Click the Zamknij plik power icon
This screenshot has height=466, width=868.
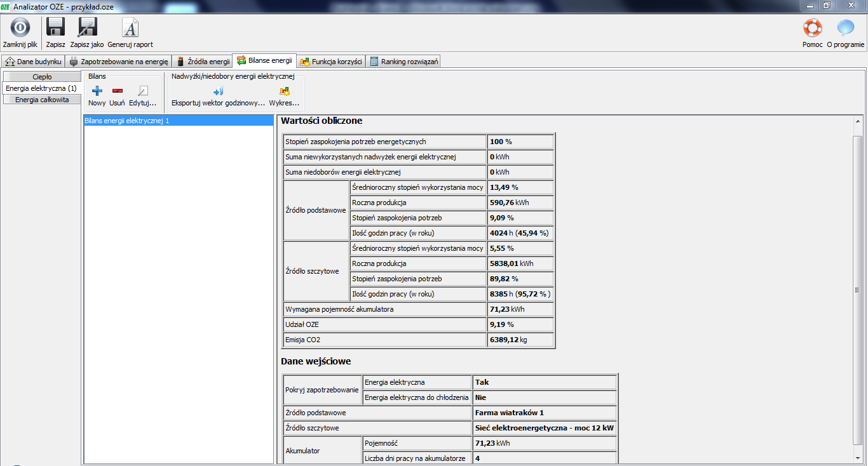[20, 28]
